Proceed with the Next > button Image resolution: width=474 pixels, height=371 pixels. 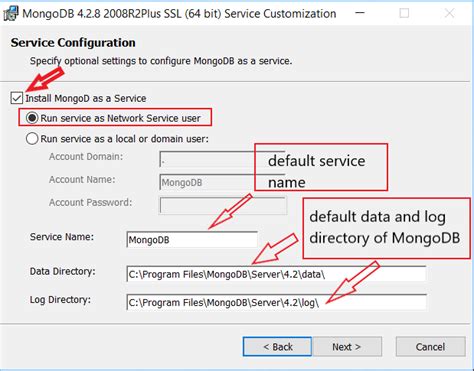point(347,347)
